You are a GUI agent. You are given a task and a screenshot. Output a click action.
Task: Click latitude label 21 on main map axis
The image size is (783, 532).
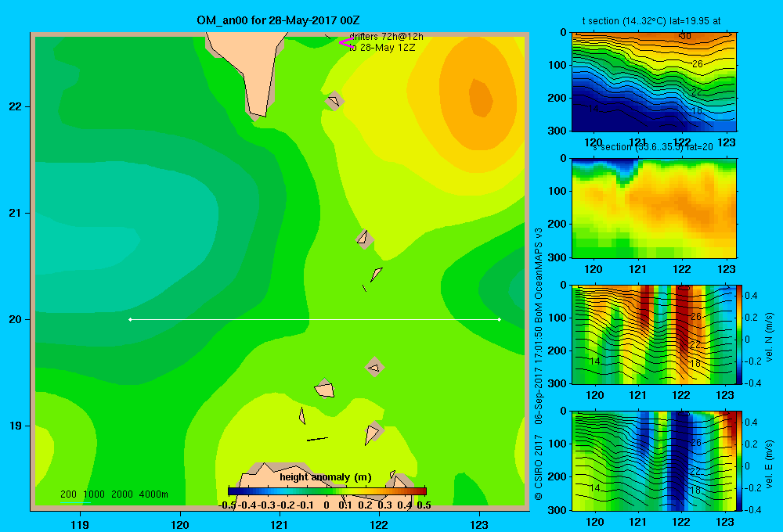point(15,213)
